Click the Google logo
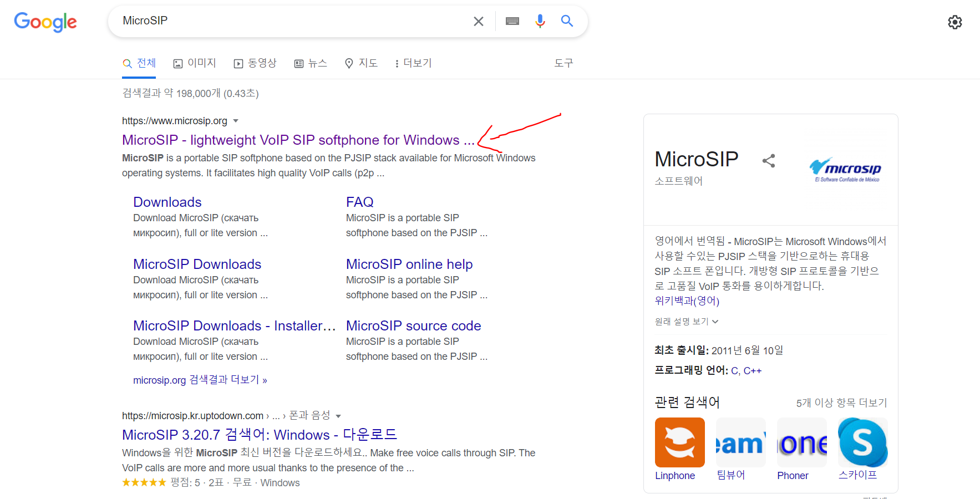Image resolution: width=980 pixels, height=499 pixels. click(x=45, y=22)
